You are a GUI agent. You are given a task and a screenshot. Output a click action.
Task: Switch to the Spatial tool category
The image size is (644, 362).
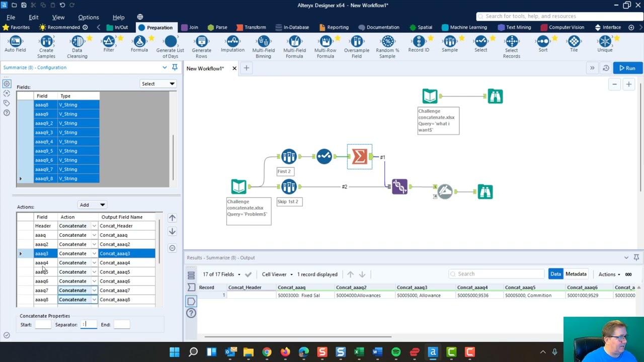coord(421,27)
